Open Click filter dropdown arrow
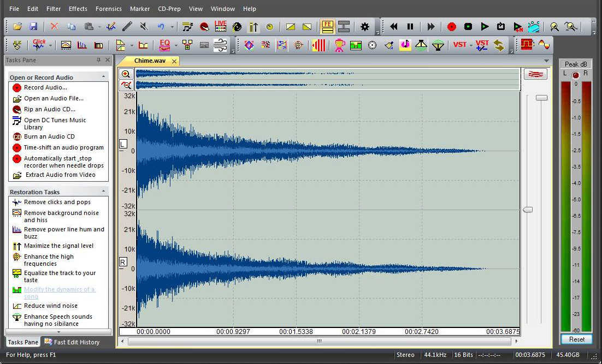Viewport: 602px width, 364px height. click(50, 46)
